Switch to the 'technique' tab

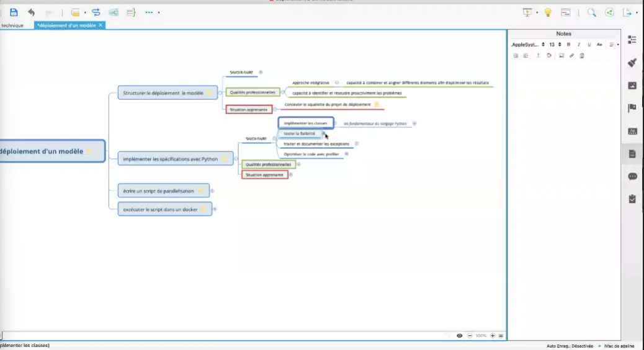12,25
